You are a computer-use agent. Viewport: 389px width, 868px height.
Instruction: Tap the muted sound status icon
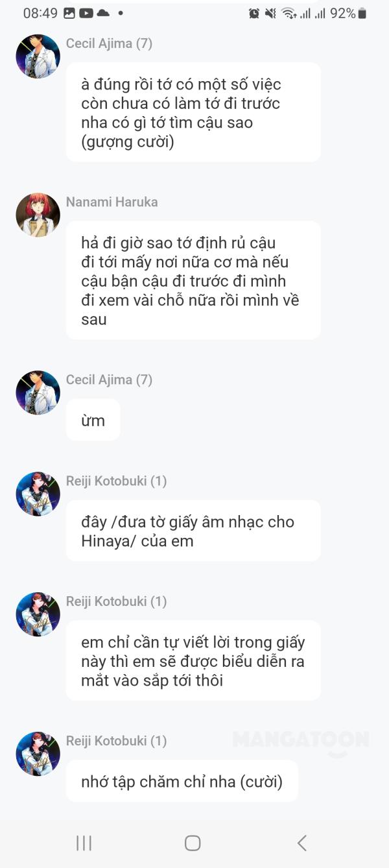tap(271, 13)
